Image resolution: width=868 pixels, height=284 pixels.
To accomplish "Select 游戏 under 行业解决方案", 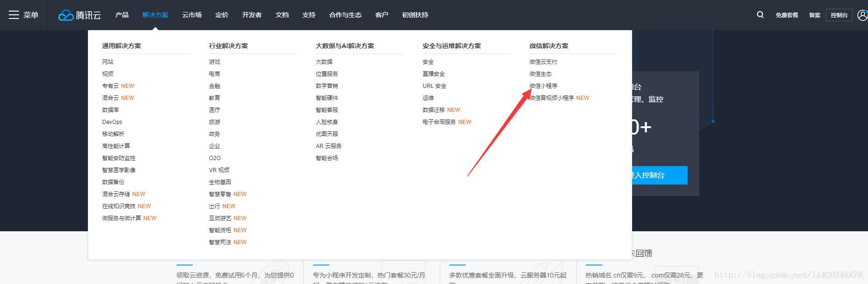I will tap(215, 62).
